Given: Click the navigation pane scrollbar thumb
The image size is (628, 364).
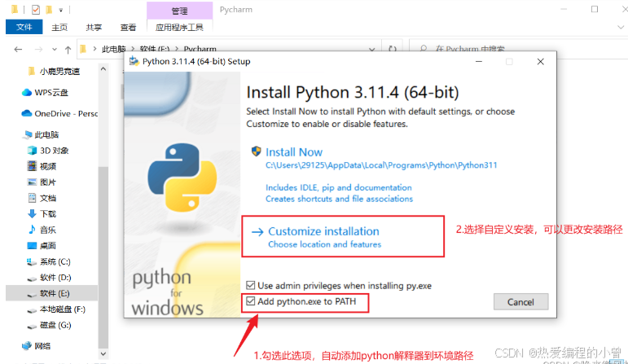Looking at the screenshot, I should pos(103,257).
